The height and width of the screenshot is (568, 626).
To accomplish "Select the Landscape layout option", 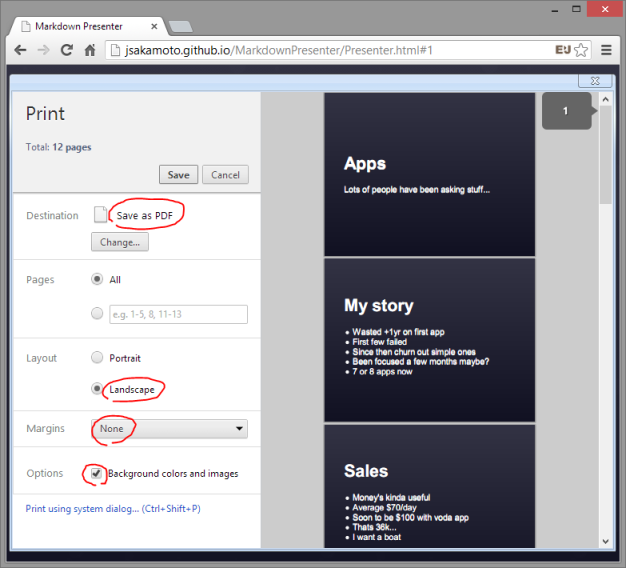I will coord(97,388).
